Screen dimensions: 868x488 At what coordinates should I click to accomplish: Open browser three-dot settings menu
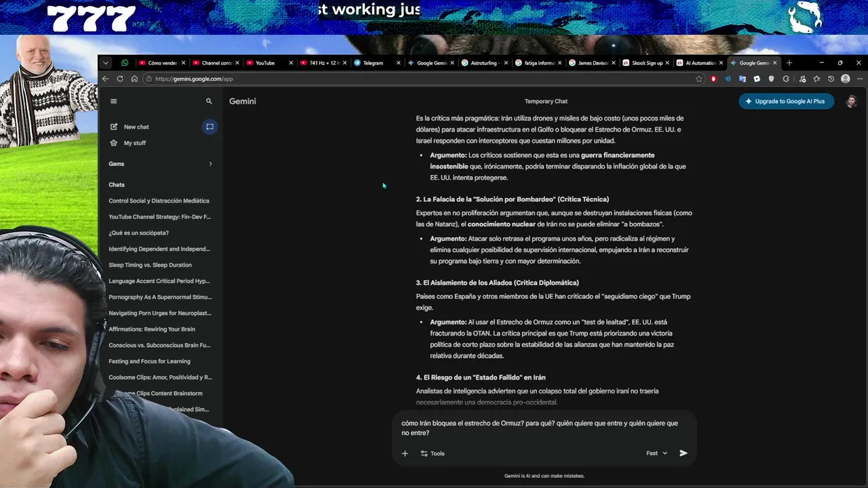pyautogui.click(x=859, y=79)
